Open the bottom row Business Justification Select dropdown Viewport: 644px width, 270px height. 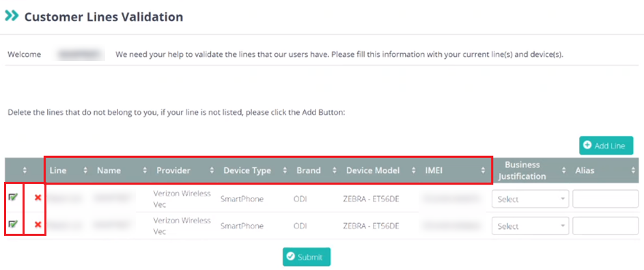[x=530, y=226]
